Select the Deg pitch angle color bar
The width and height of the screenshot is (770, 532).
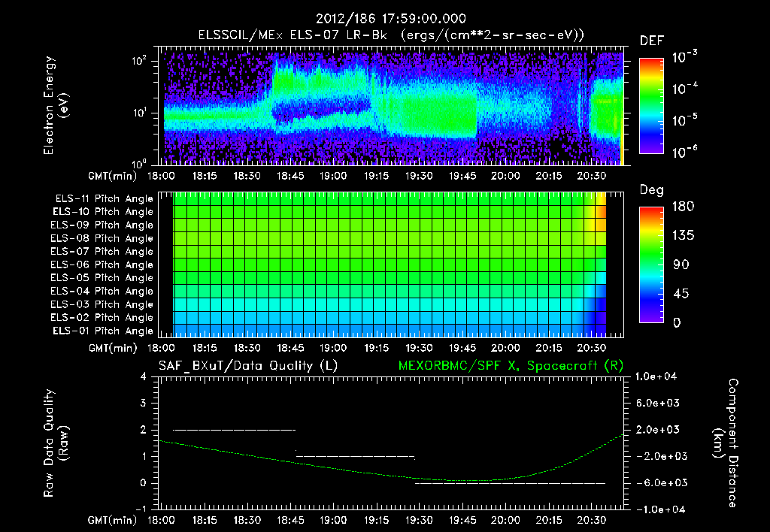click(651, 264)
